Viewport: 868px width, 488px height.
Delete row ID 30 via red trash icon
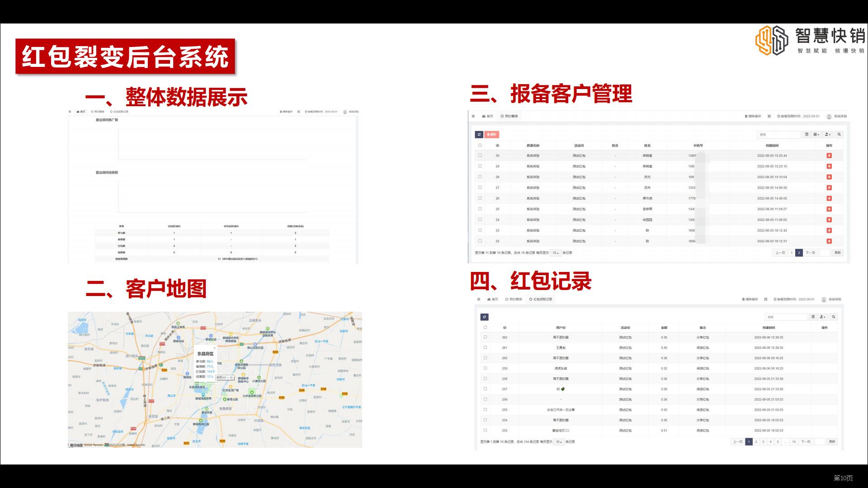pos(829,155)
